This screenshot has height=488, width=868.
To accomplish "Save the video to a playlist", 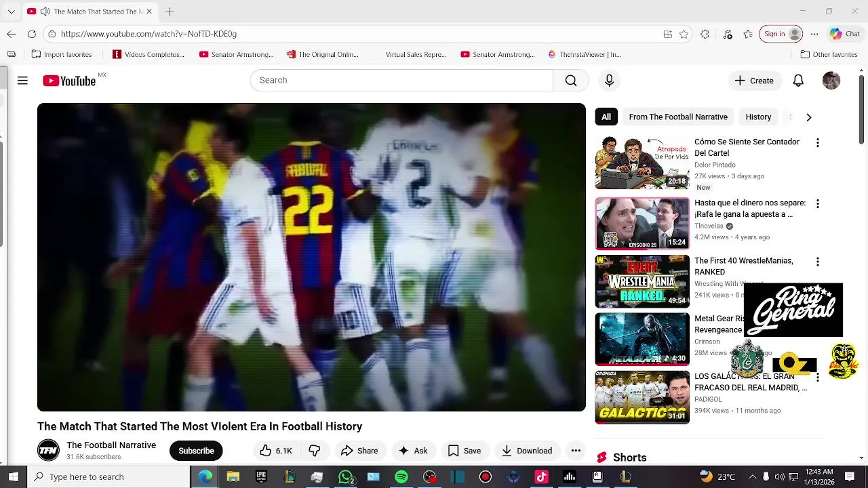I will (x=465, y=451).
